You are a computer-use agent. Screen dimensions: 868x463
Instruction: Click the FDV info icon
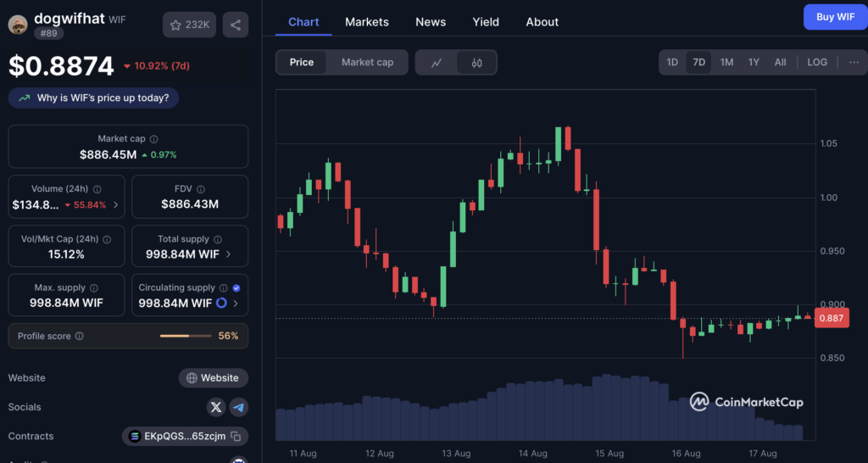[x=201, y=189]
